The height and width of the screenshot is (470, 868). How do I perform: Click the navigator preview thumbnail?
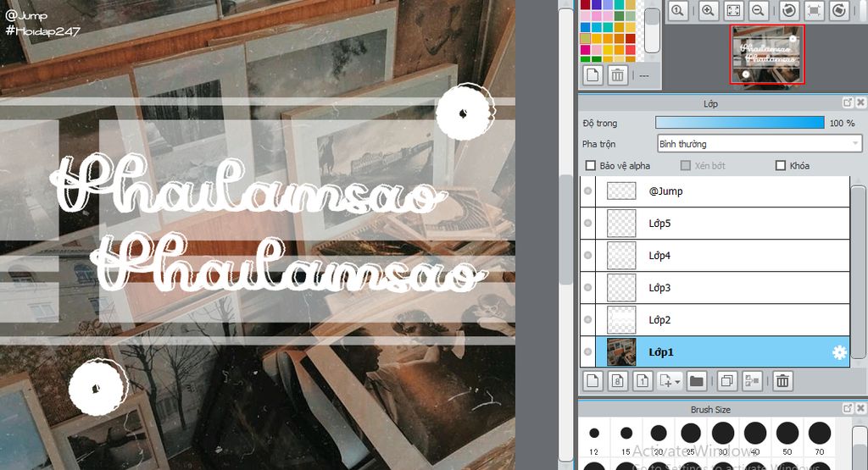coord(766,54)
